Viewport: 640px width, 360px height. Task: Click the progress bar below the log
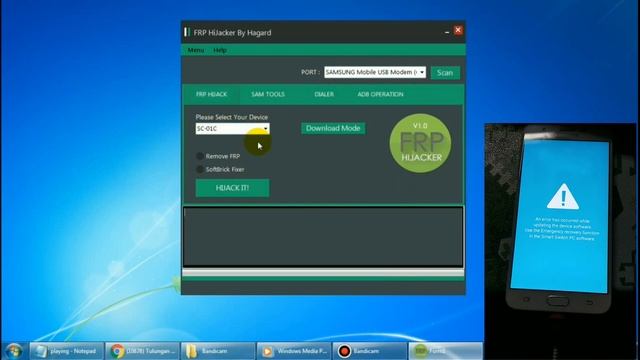[x=323, y=272]
